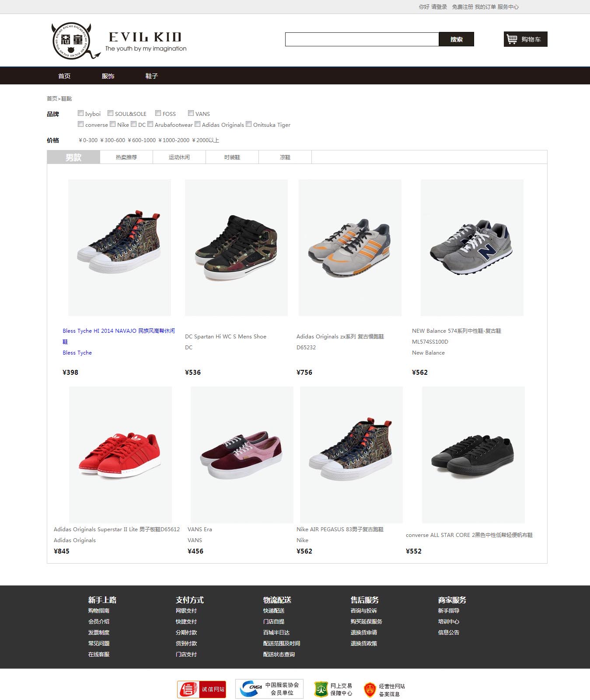Click the 首页 breadcrumb link
The height and width of the screenshot is (700, 590).
[x=52, y=99]
